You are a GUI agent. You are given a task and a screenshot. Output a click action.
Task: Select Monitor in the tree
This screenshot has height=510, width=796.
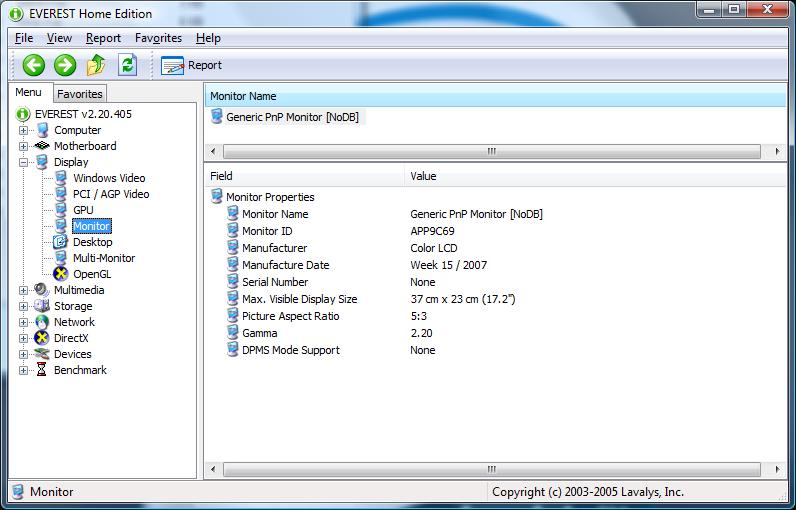pos(91,226)
